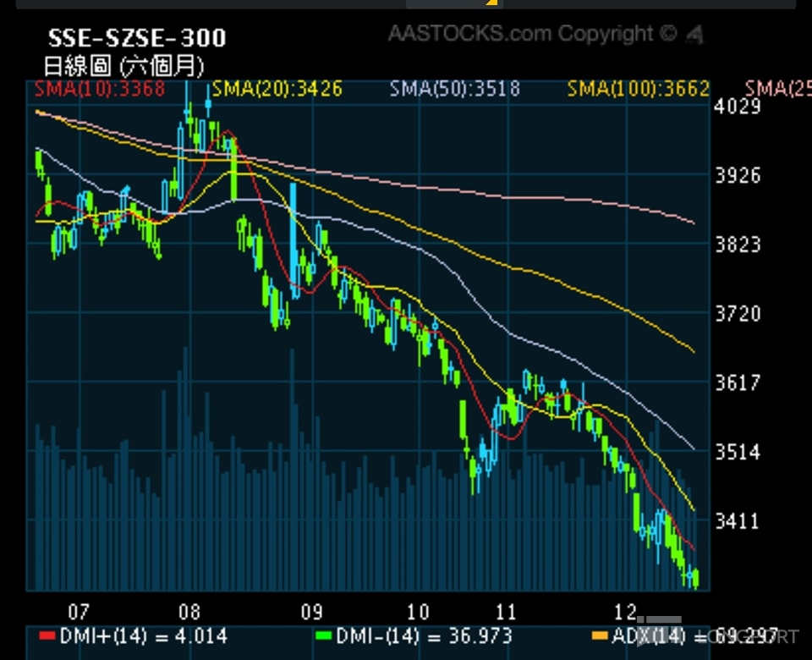812x660 pixels.
Task: Click the red DMI+(14) legend marker
Action: coord(47,636)
